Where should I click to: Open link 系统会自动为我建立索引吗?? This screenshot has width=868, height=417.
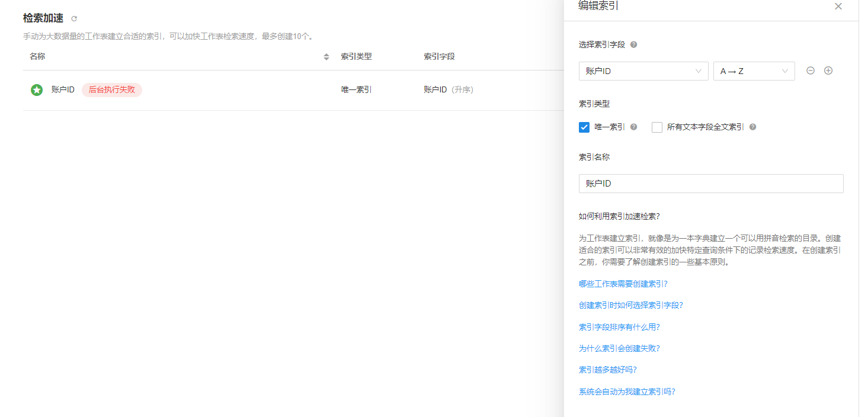click(627, 392)
